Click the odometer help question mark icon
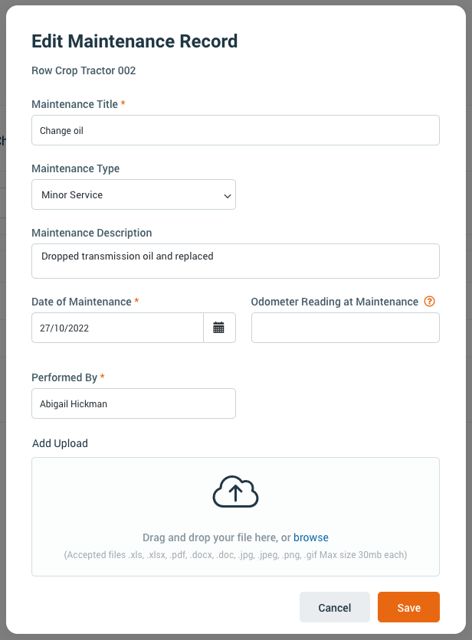Image resolution: width=472 pixels, height=640 pixels. (x=429, y=301)
